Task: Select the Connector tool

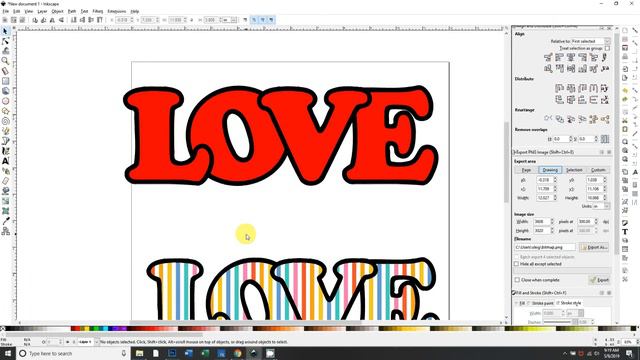Action: [x=5, y=231]
